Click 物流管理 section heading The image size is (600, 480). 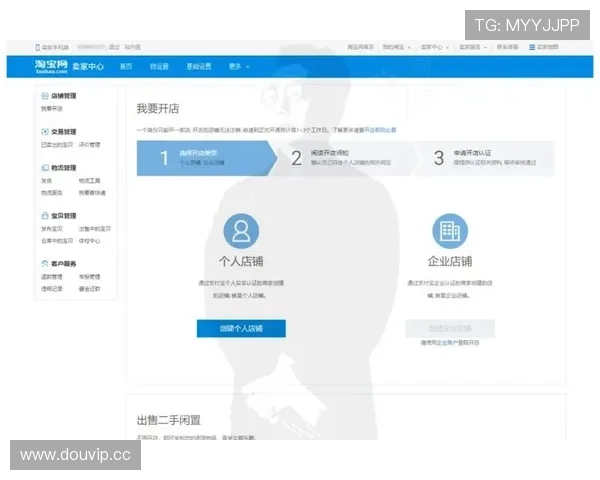point(64,168)
